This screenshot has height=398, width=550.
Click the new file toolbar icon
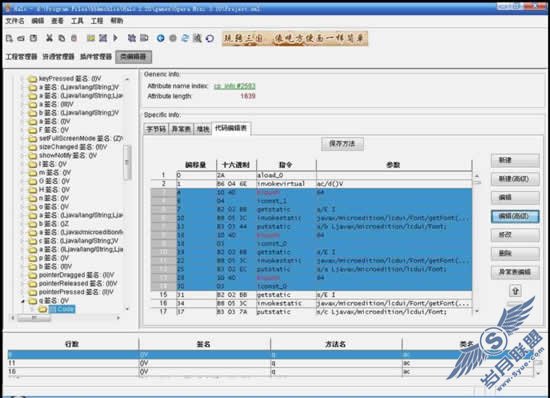pos(9,38)
